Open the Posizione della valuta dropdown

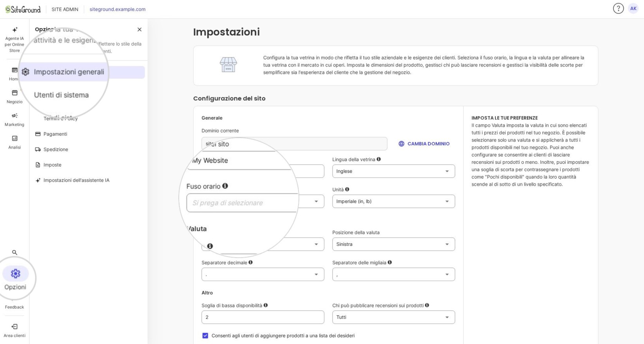[x=394, y=244]
